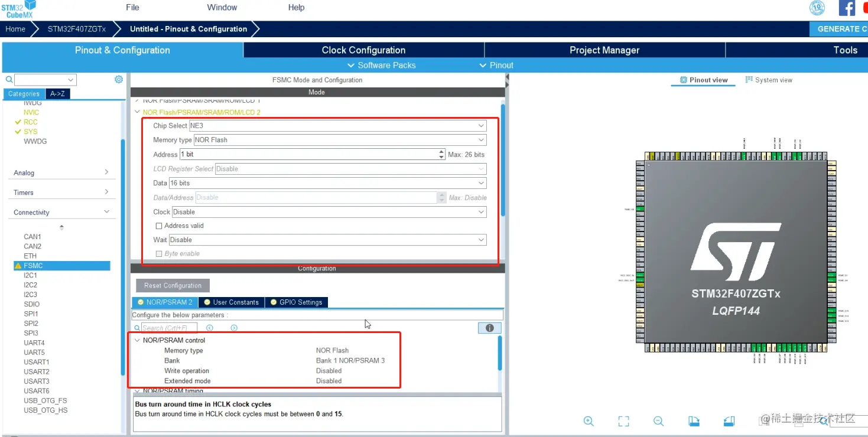Open the peripheral search combo box
The width and height of the screenshot is (868, 437).
(x=45, y=80)
